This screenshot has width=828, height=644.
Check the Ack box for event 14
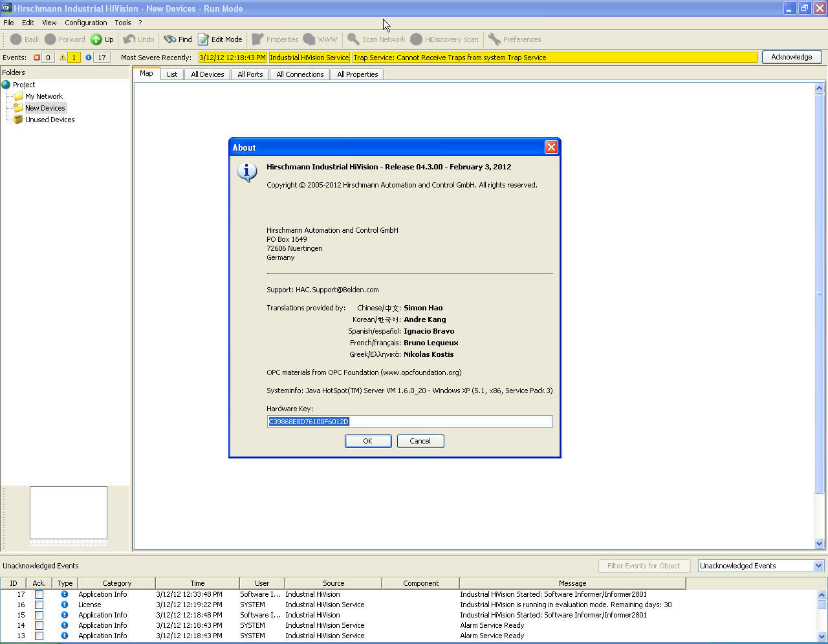[39, 625]
